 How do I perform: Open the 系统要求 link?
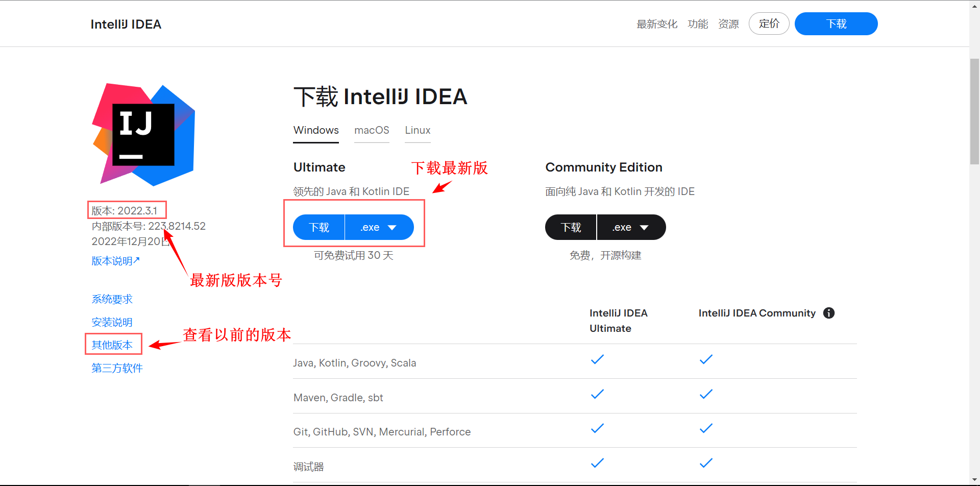(x=112, y=299)
